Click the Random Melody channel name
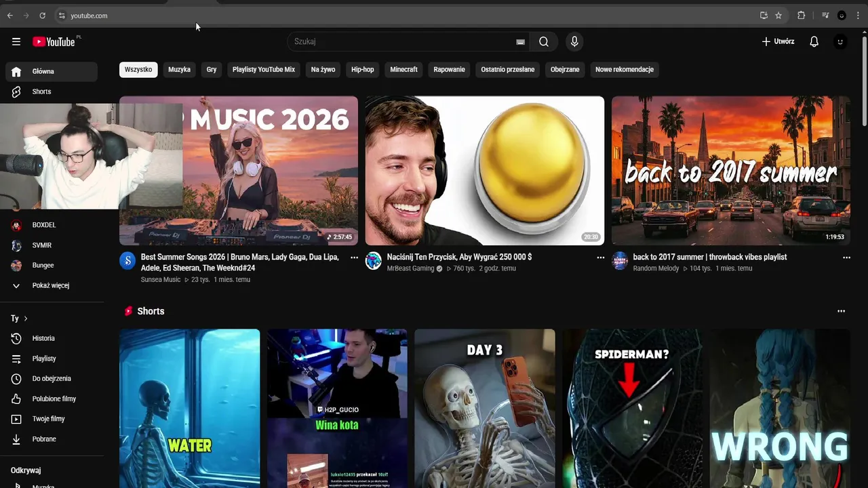 [656, 268]
